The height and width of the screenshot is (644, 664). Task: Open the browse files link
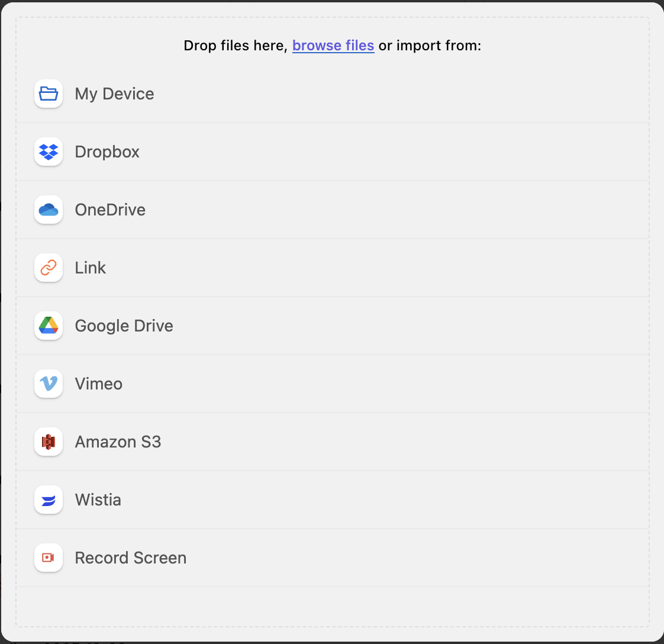[x=333, y=46]
